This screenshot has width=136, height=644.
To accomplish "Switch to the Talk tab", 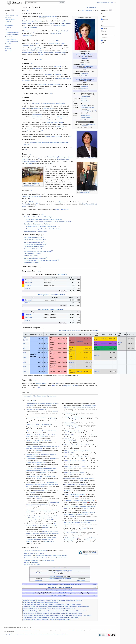I will (28, 11).
